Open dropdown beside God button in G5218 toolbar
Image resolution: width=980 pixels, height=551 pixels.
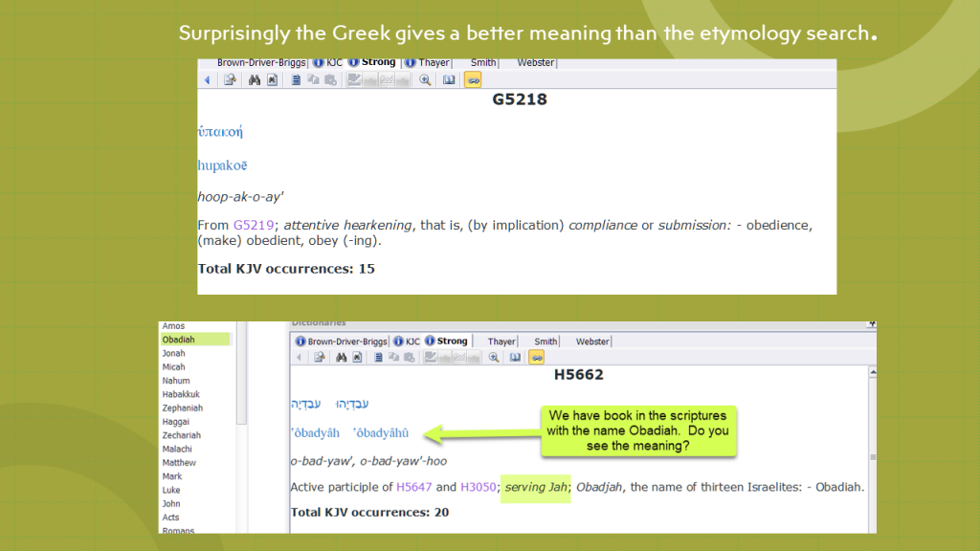[403, 79]
